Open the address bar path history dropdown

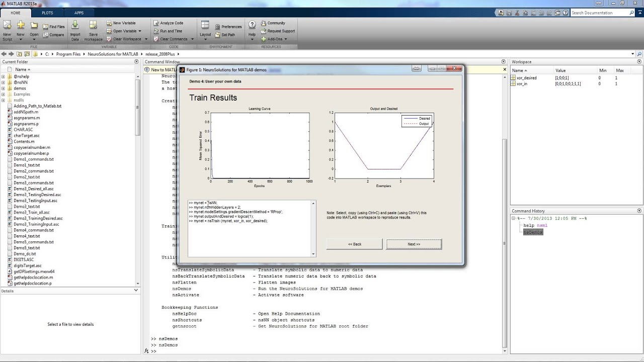coord(633,54)
